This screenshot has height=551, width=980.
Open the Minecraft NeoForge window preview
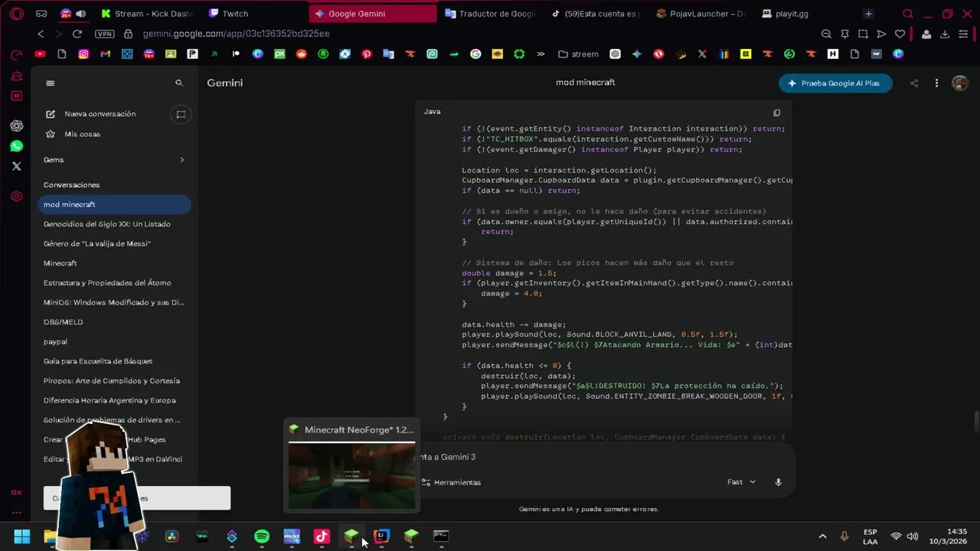[x=351, y=465]
